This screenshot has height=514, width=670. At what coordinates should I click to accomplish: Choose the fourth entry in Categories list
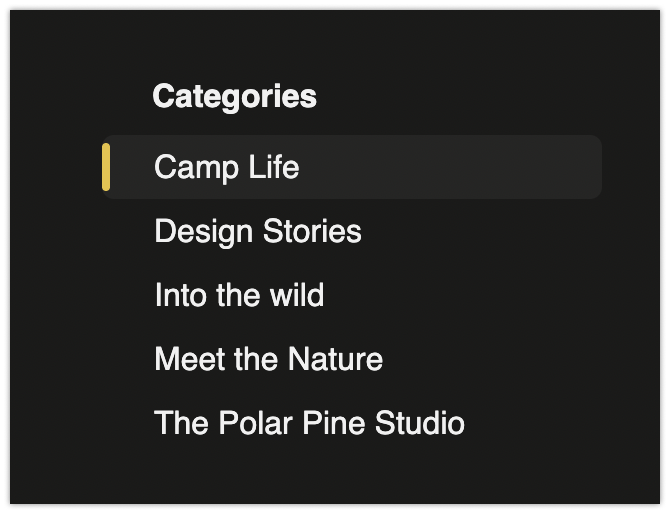[268, 359]
